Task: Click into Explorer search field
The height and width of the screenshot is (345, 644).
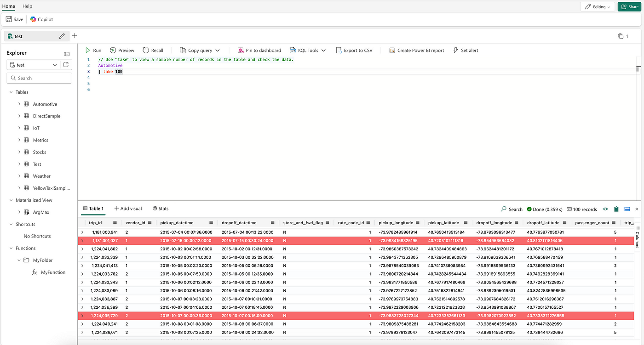Action: (x=40, y=78)
